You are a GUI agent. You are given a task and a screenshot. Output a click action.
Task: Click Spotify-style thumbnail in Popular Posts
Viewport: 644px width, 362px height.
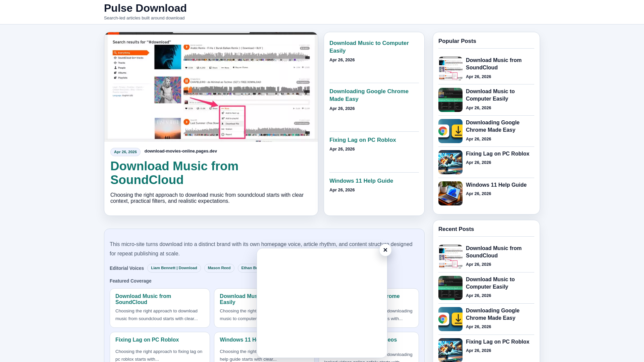[x=450, y=100]
